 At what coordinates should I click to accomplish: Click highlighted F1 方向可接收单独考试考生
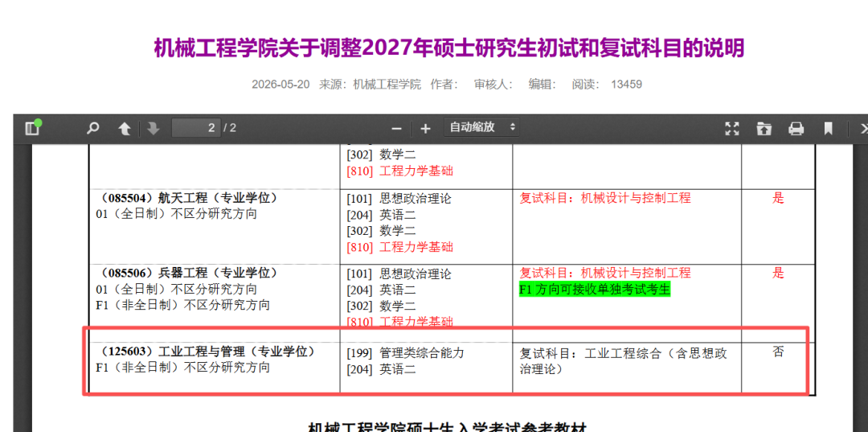(x=595, y=289)
